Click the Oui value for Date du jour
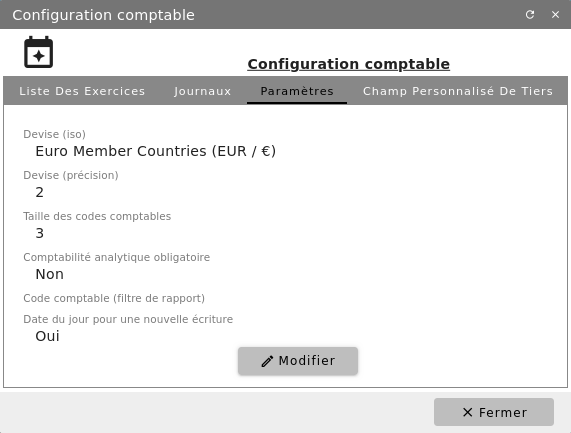This screenshot has width=571, height=433. 47,336
